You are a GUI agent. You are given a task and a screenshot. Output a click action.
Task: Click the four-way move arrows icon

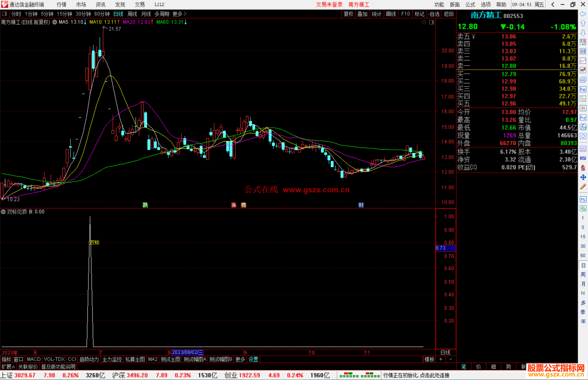pyautogui.click(x=583, y=177)
